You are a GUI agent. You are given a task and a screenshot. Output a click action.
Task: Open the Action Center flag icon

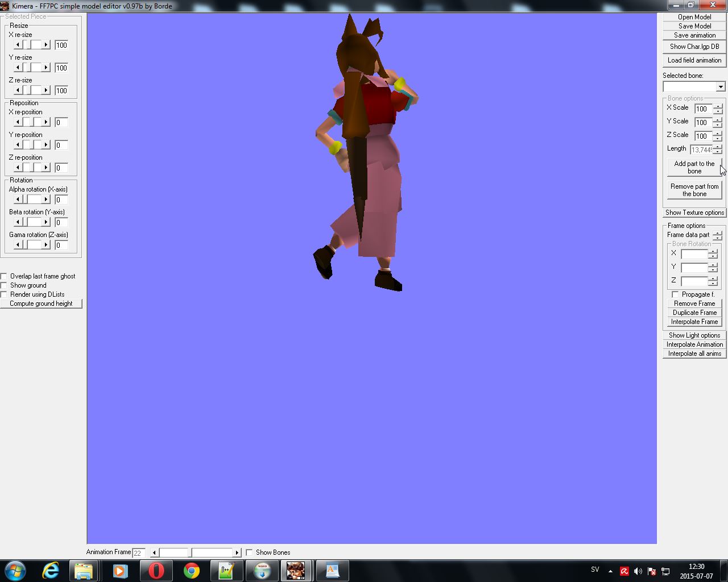coord(652,571)
